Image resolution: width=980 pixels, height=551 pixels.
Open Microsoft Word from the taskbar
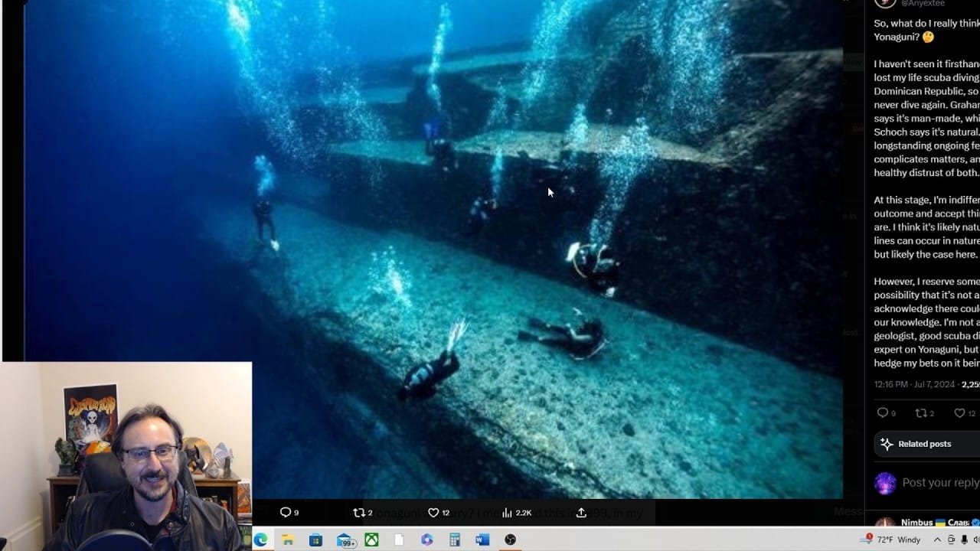pos(482,540)
